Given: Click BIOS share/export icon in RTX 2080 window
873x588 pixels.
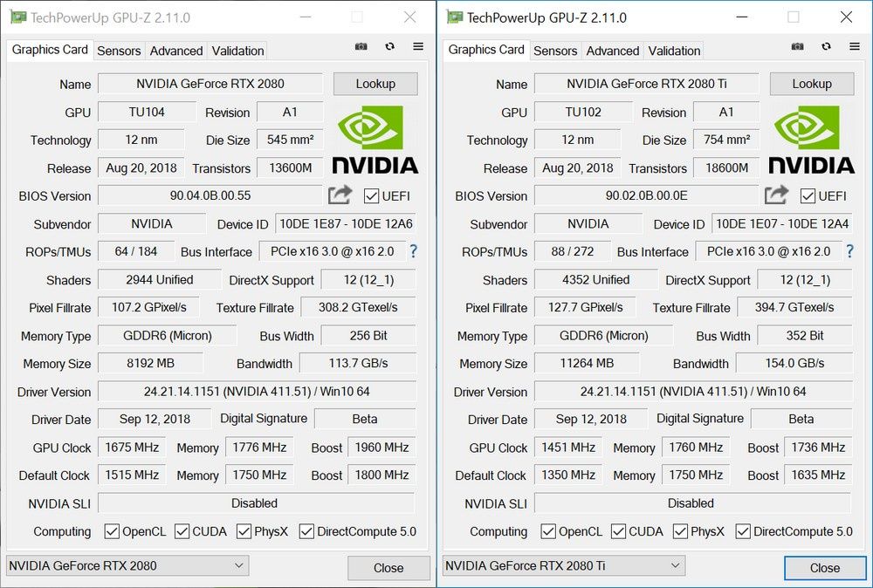Looking at the screenshot, I should tap(340, 195).
